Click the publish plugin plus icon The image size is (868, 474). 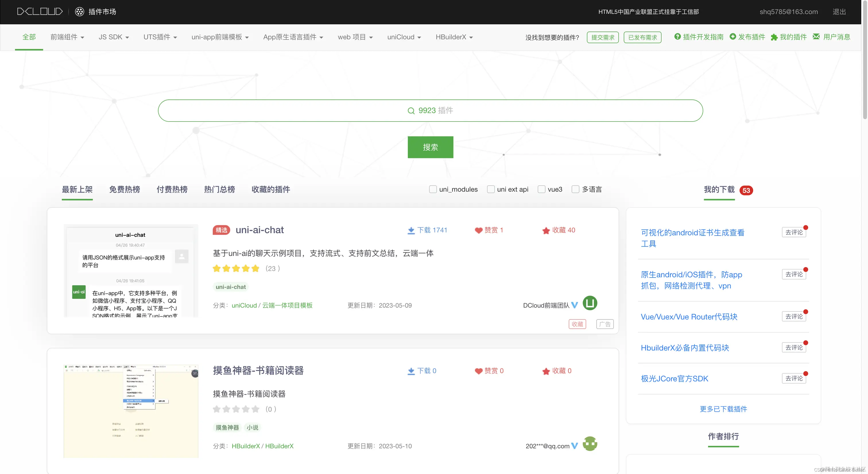[x=733, y=36]
